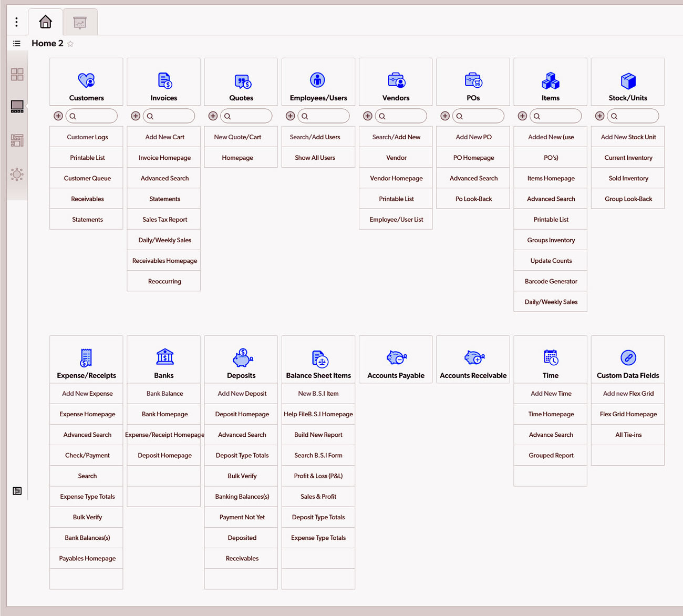Expand the plus button under Quotes
Image resolution: width=683 pixels, height=616 pixels.
pos(213,116)
